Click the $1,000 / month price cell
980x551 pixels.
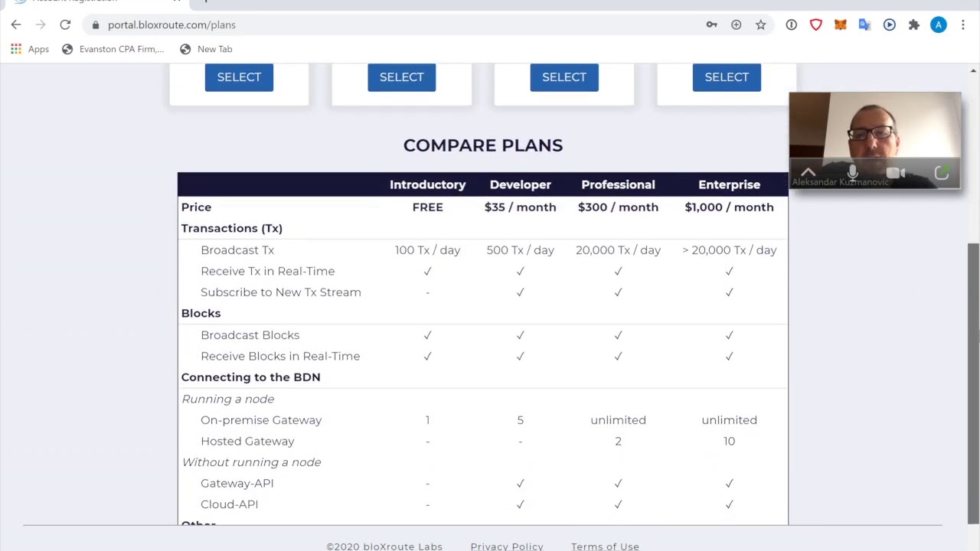(x=729, y=207)
